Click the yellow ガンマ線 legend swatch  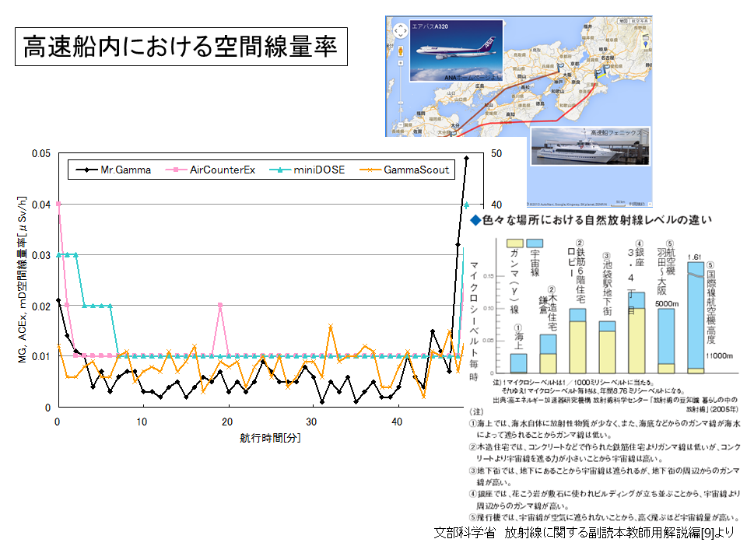point(514,243)
